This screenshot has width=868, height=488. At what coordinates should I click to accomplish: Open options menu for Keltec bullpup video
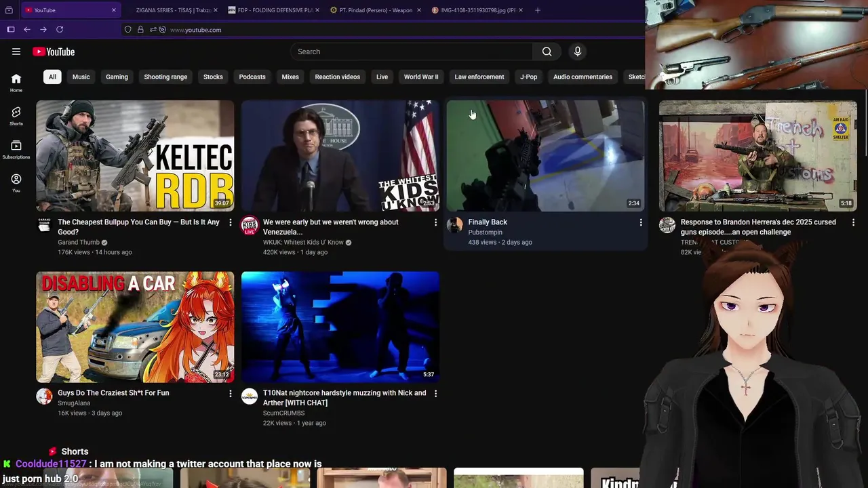pyautogui.click(x=231, y=222)
